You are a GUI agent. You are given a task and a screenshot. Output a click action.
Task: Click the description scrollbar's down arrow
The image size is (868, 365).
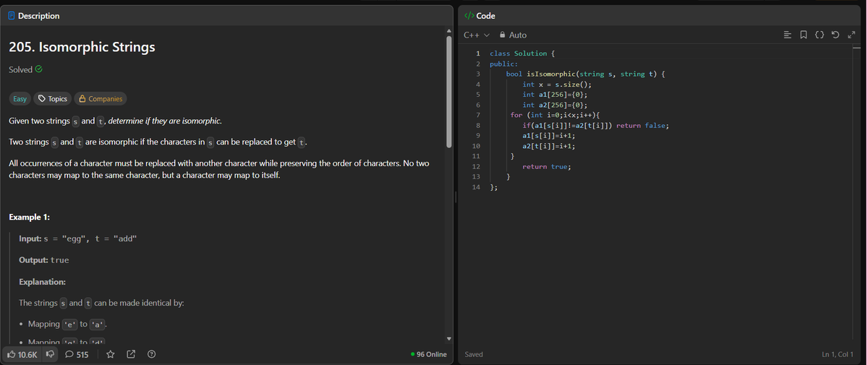(449, 339)
